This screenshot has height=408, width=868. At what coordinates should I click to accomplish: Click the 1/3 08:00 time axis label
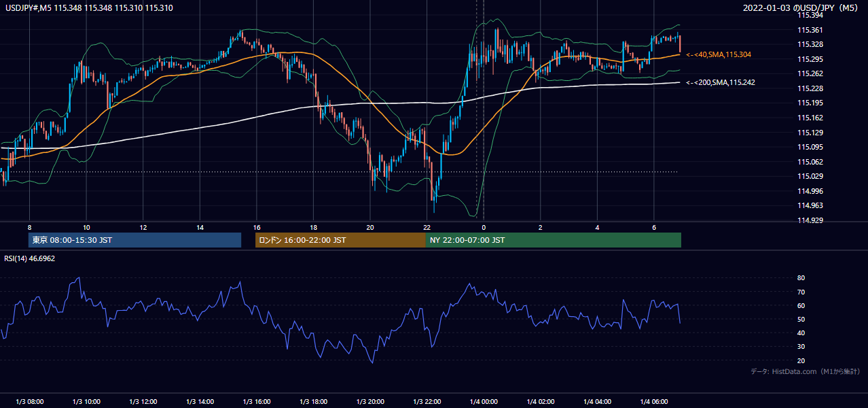click(29, 401)
